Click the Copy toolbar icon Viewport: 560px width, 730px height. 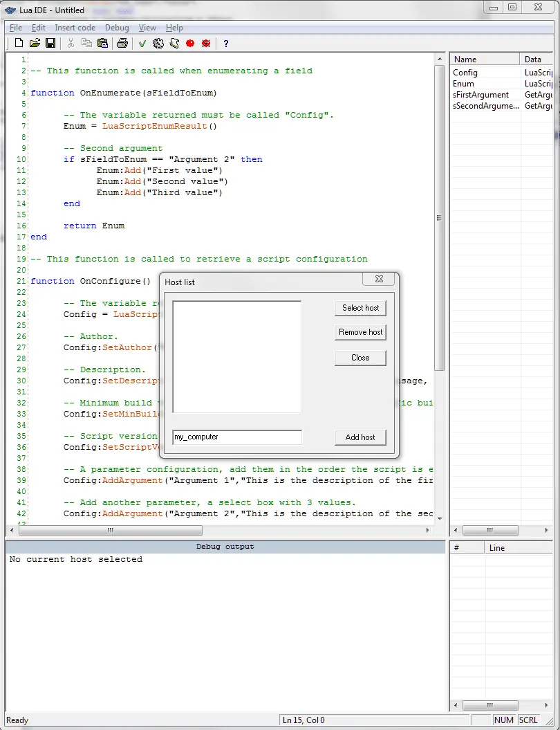[86, 44]
